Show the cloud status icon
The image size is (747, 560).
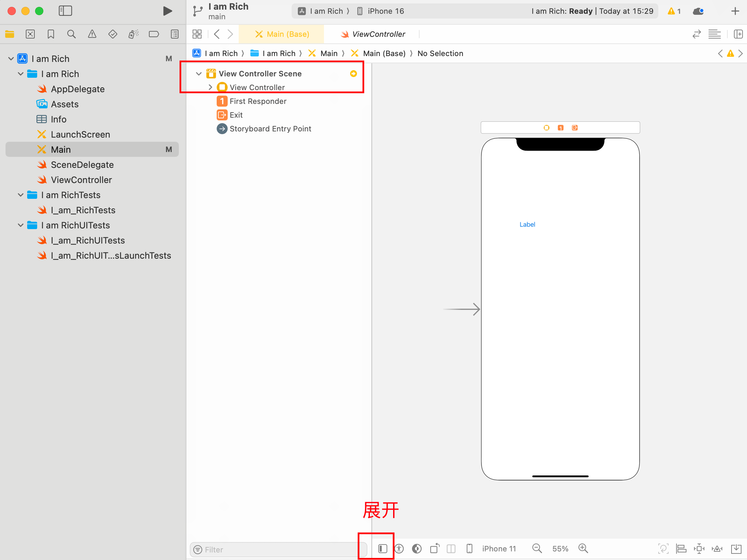(x=698, y=11)
